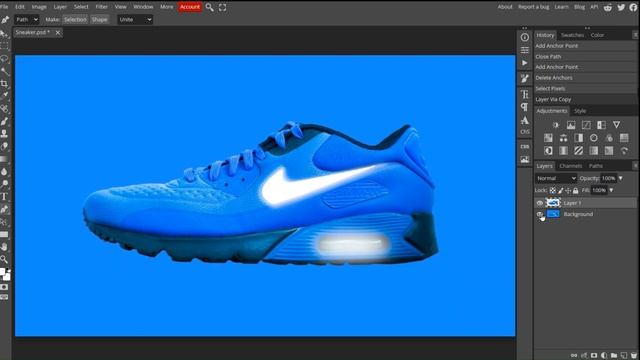Select the Pen tool in left toolbar
The width and height of the screenshot is (640, 360).
coord(4,209)
